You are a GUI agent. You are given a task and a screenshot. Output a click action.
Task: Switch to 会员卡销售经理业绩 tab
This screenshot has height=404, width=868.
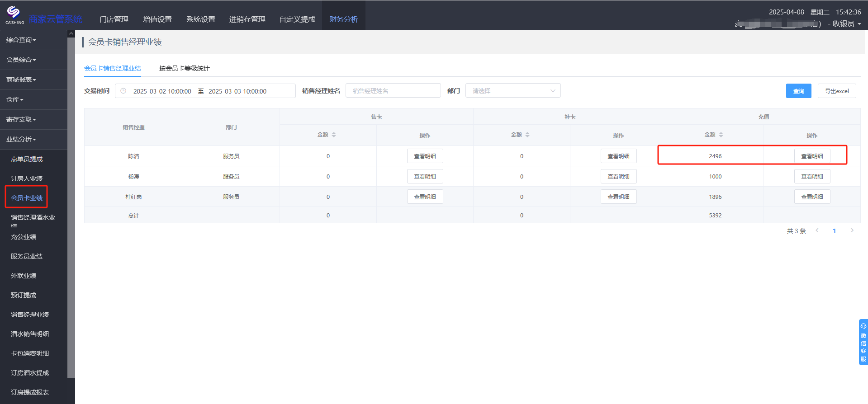113,68
